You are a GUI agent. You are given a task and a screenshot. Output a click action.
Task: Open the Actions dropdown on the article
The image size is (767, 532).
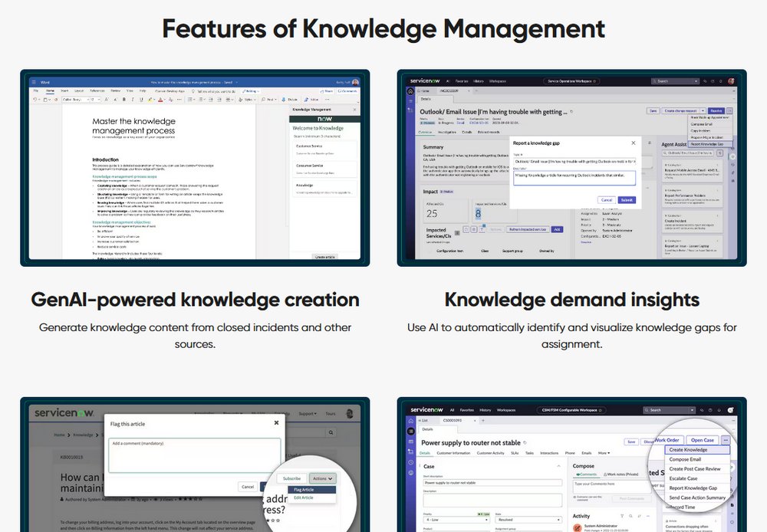322,478
